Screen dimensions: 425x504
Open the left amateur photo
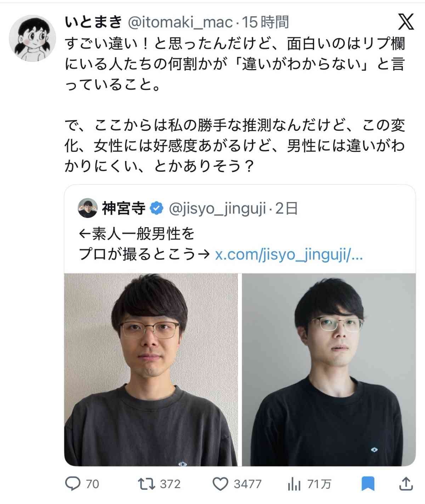click(x=151, y=370)
